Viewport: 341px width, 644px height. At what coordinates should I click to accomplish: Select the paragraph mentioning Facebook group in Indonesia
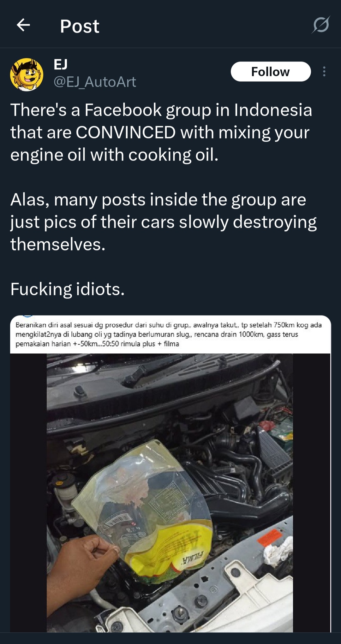[x=161, y=132]
